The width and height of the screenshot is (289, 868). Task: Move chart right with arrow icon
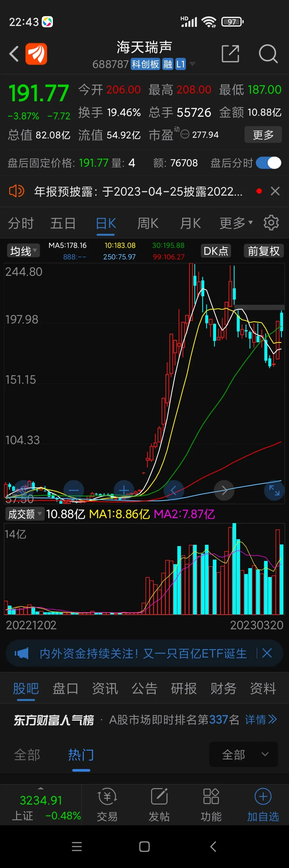[x=224, y=490]
